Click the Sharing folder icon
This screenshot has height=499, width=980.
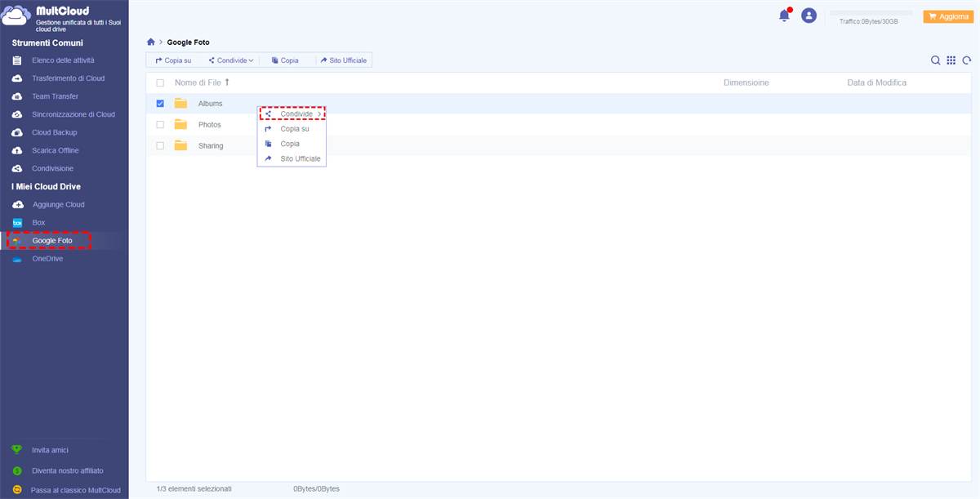(x=180, y=146)
